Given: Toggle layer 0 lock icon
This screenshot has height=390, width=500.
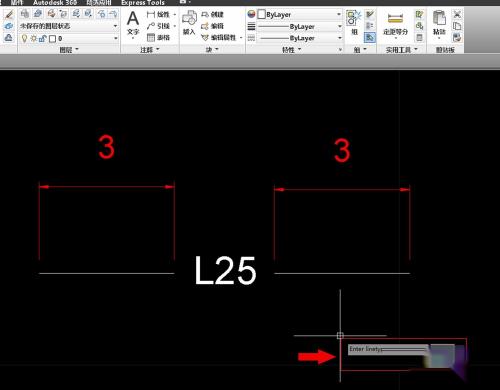Looking at the screenshot, I should click(x=42, y=38).
